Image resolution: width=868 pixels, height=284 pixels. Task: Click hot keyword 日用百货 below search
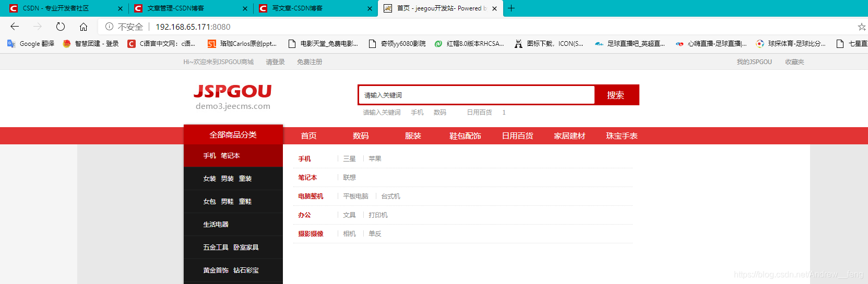tap(479, 113)
